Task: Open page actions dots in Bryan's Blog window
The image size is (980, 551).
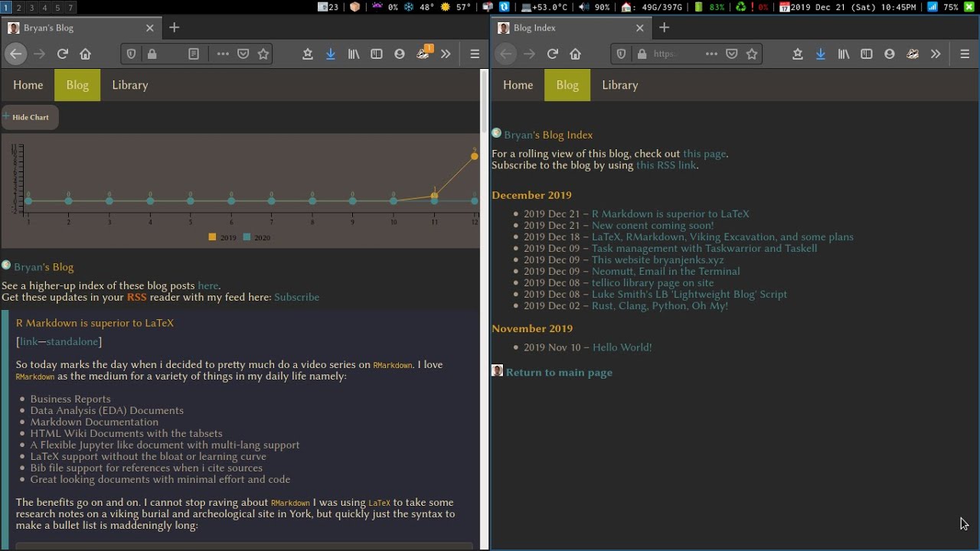Action: pyautogui.click(x=223, y=54)
